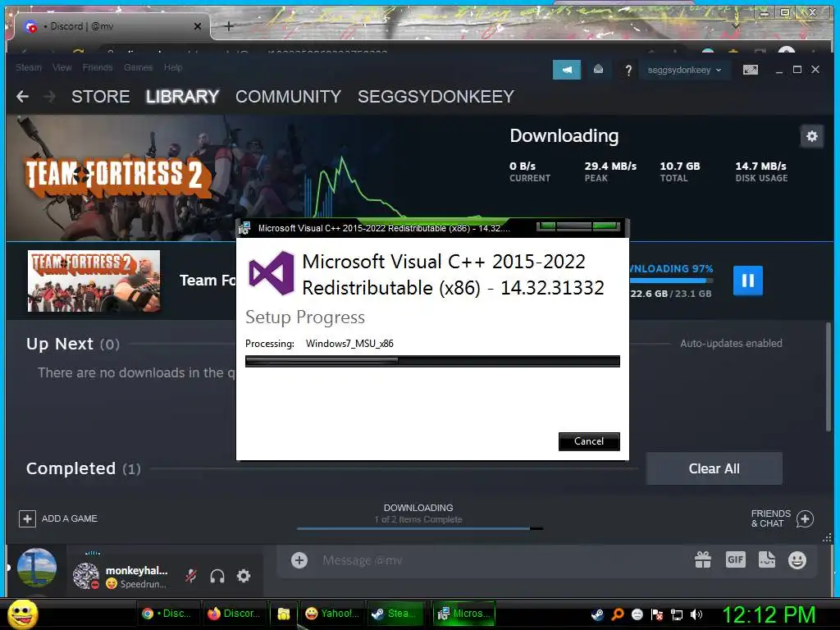Open the STORE tab

(100, 97)
